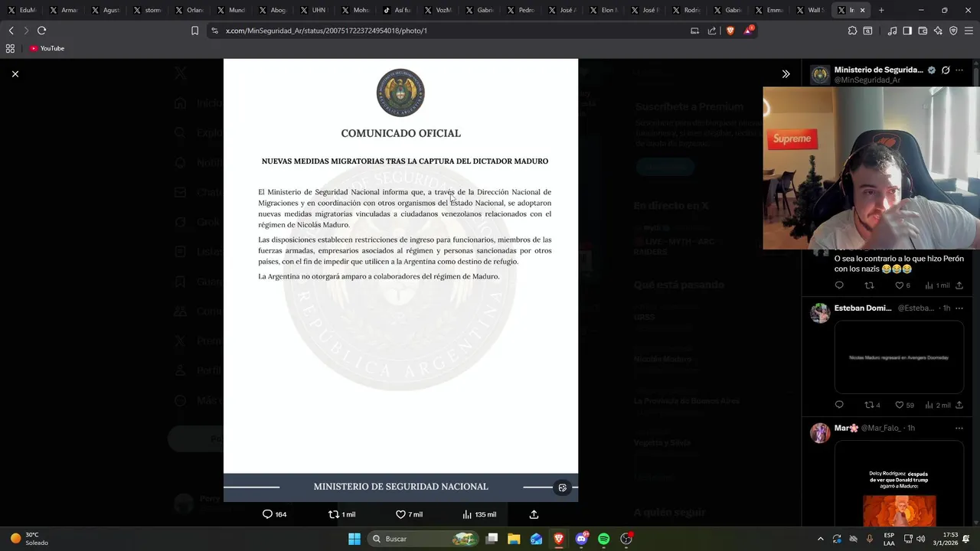This screenshot has width=980, height=551.
Task: Share the Ministerio post from photo toolbar
Action: point(534,514)
